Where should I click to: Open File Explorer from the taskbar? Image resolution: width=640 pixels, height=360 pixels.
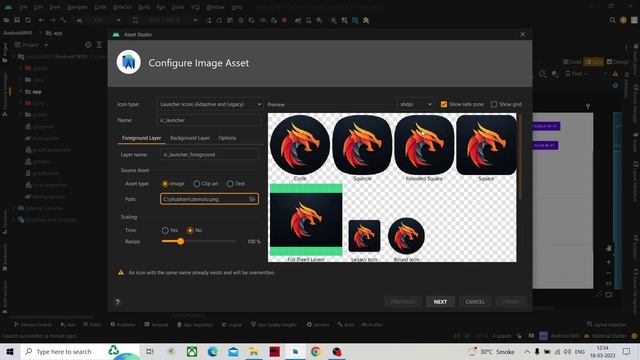click(254, 351)
